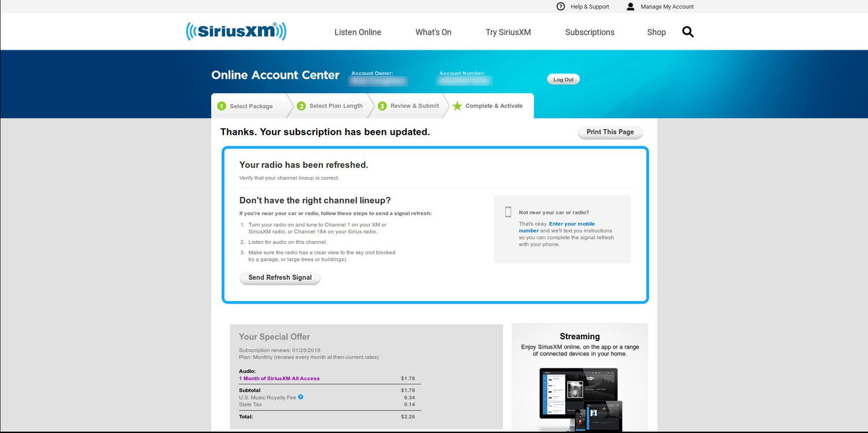Image resolution: width=868 pixels, height=433 pixels.
Task: Go to the Select Plan Length step tab
Action: [x=330, y=106]
